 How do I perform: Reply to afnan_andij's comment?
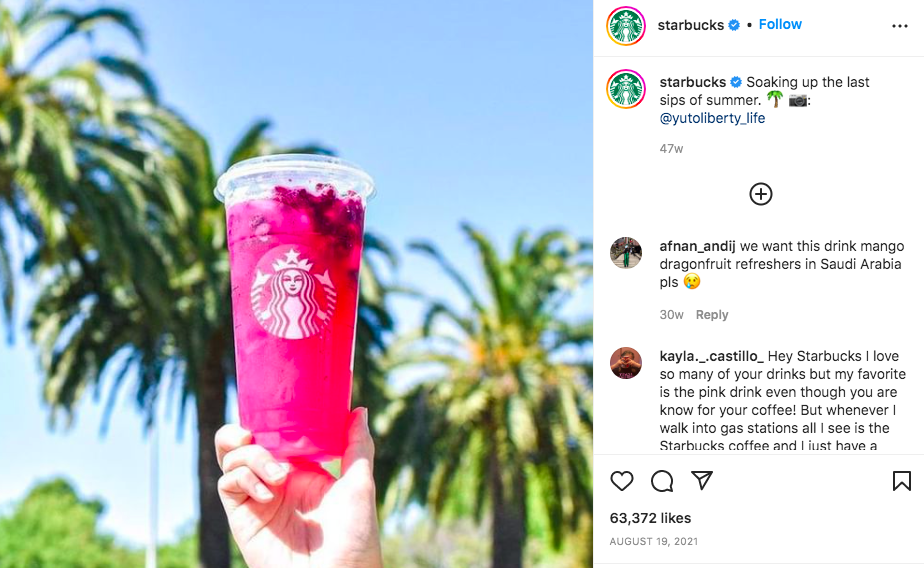[x=712, y=315]
